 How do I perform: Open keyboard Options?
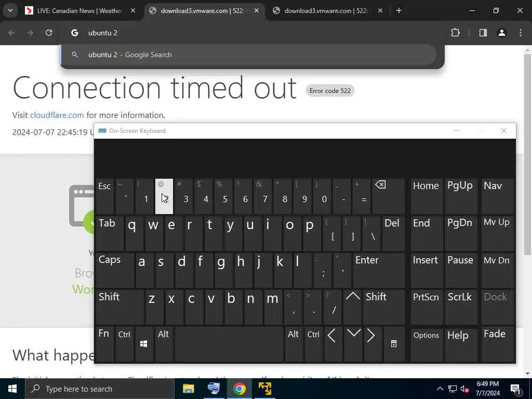tap(427, 344)
